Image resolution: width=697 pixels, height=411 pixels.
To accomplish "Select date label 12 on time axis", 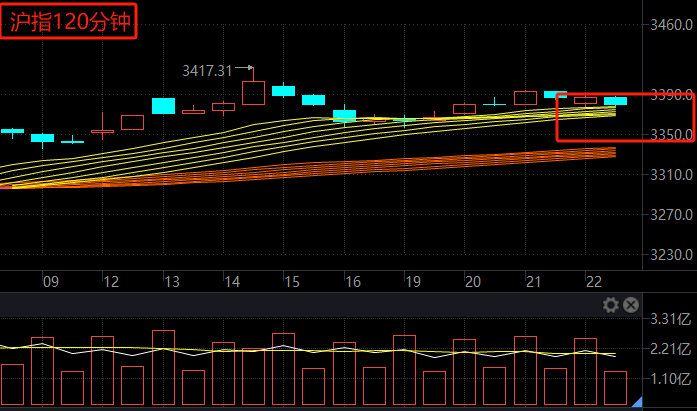I will click(111, 282).
